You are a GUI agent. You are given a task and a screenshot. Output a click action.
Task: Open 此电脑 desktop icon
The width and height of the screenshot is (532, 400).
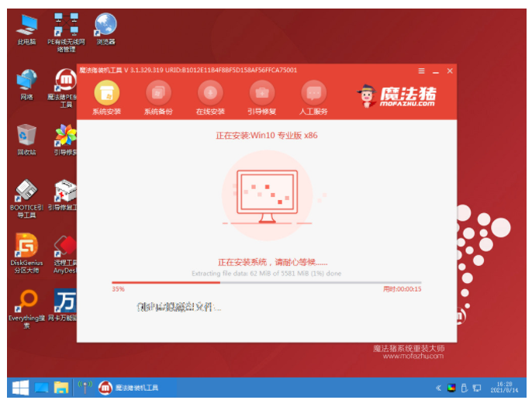click(26, 29)
